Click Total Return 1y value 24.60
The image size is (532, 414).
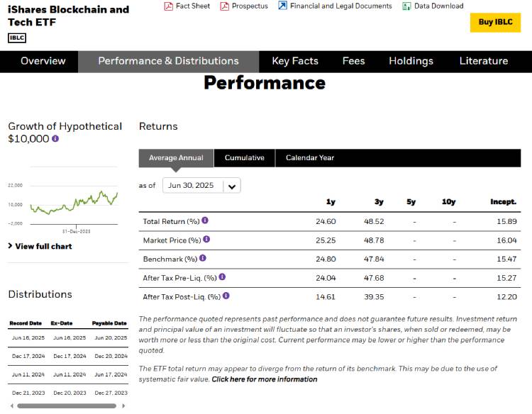pos(326,222)
